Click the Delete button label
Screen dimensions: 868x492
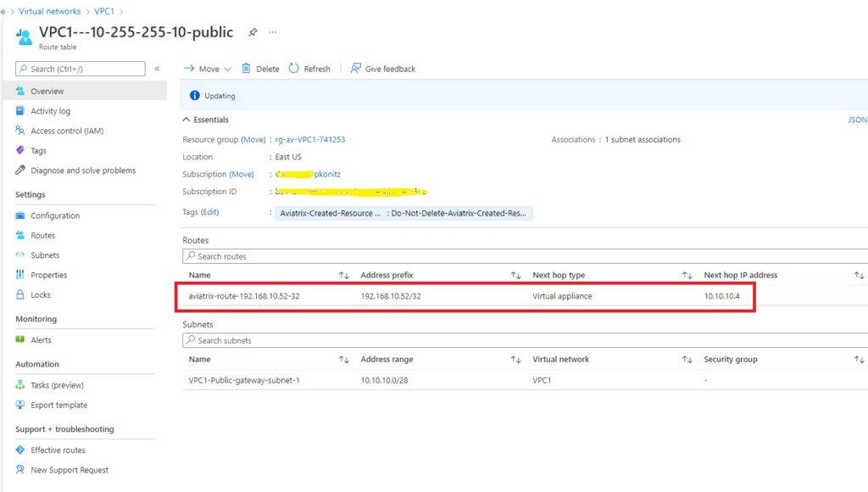[267, 69]
